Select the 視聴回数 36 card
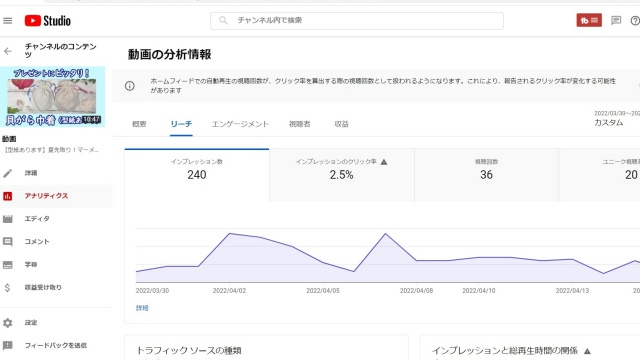Viewport: 640px width, 360px height. click(486, 175)
